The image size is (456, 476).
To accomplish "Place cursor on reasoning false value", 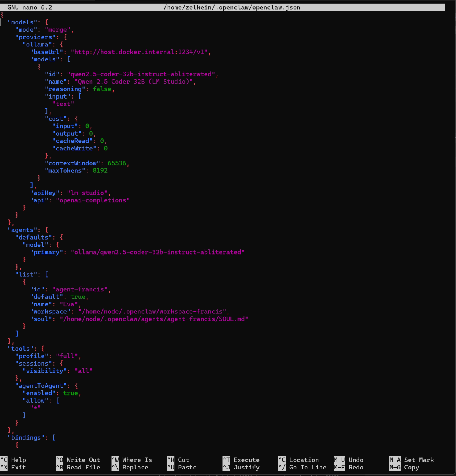I will click(102, 89).
